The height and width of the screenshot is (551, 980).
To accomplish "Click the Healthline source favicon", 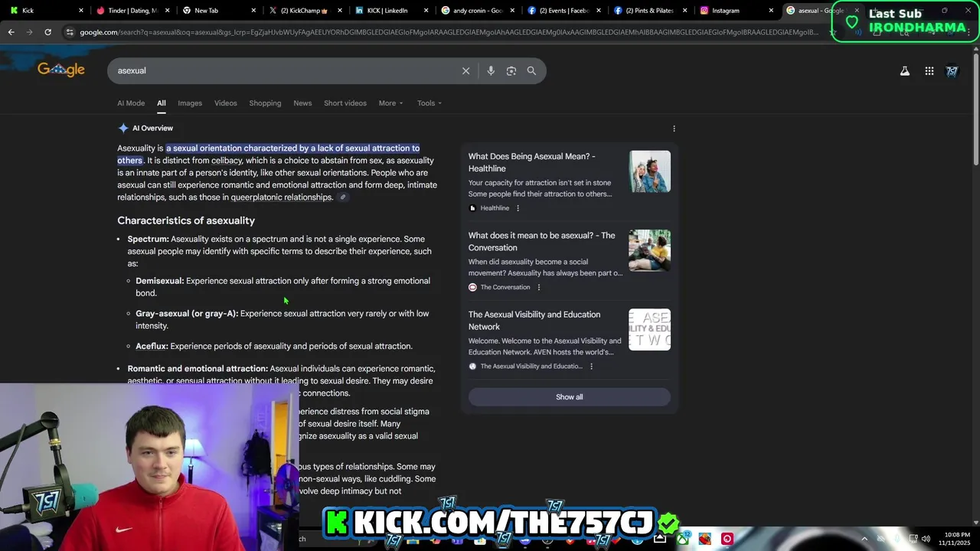I will click(x=472, y=208).
